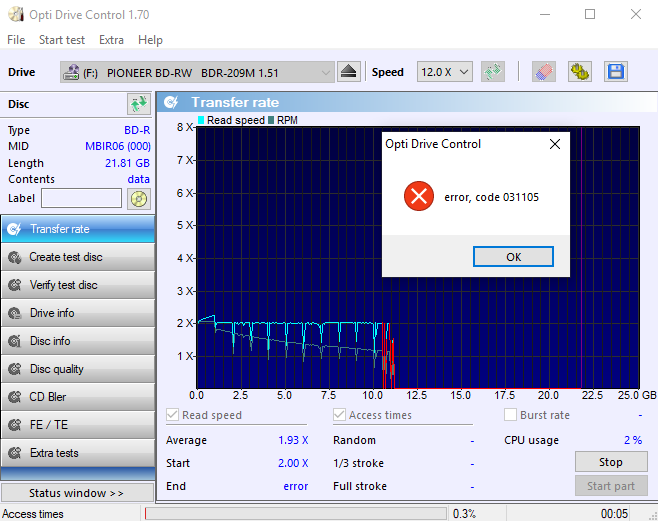
Task: Click the End value error
Action: (x=295, y=486)
